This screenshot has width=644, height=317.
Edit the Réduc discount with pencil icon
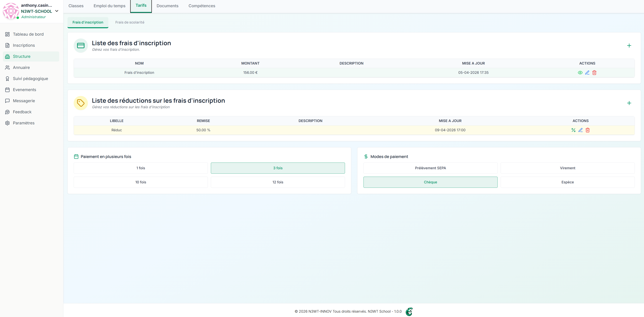(x=581, y=130)
